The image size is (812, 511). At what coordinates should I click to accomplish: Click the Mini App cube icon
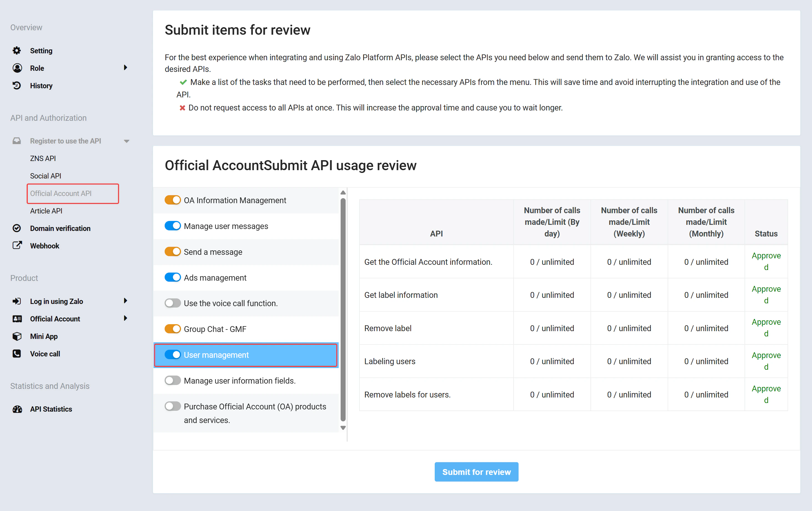[x=17, y=336]
